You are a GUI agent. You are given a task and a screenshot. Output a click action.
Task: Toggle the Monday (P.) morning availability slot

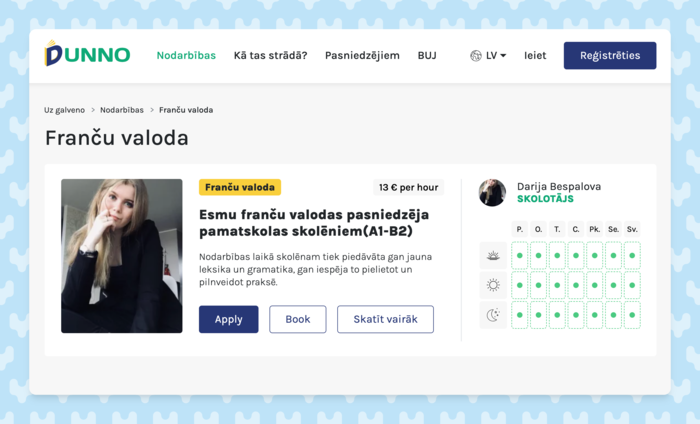(520, 256)
